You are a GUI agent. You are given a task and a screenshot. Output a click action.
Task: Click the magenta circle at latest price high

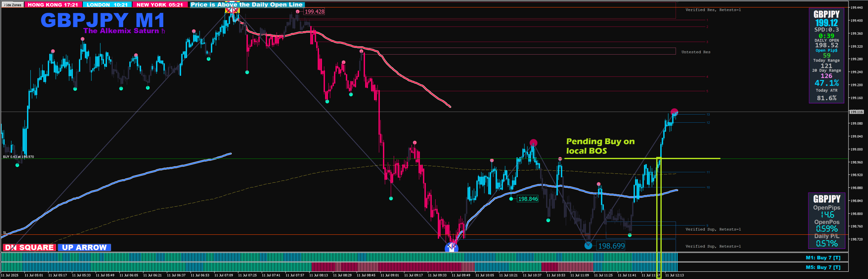pos(674,112)
